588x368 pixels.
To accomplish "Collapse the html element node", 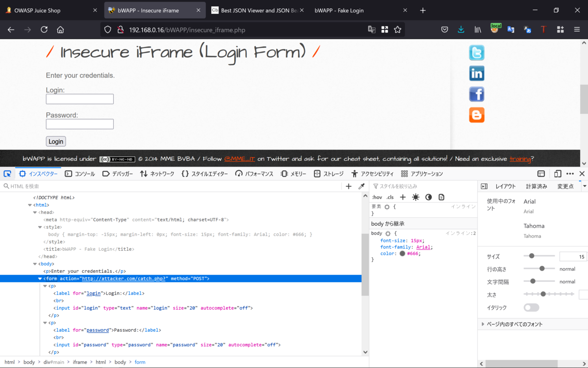I will click(30, 205).
